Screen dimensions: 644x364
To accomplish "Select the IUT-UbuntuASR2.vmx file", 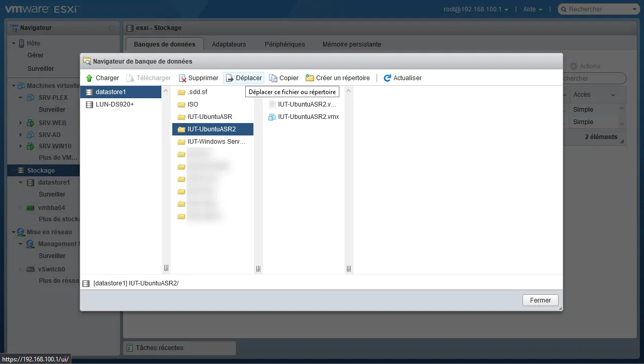I will (308, 117).
